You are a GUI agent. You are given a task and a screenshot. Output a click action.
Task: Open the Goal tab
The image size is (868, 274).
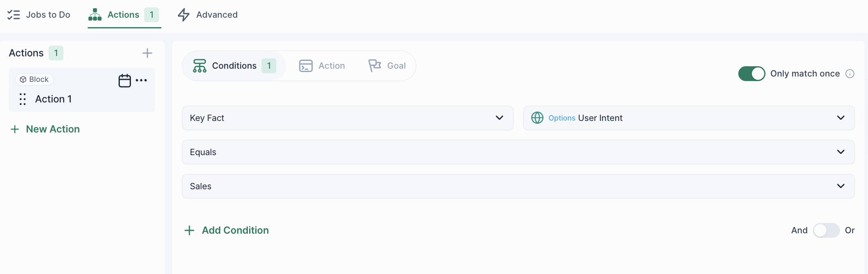[387, 66]
